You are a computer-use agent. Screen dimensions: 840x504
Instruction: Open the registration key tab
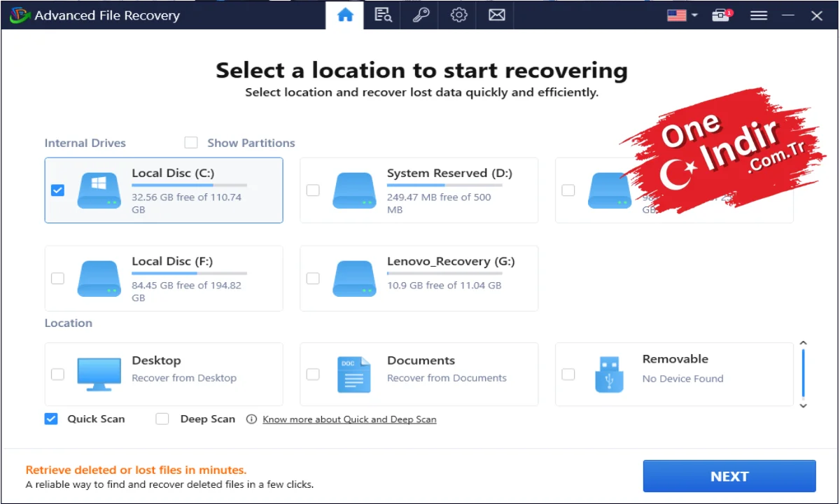click(421, 15)
